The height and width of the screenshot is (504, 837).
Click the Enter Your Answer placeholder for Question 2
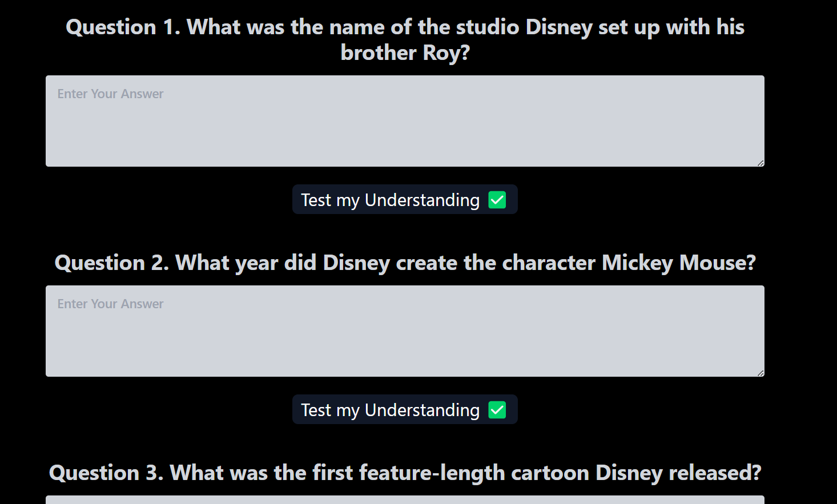pos(110,304)
